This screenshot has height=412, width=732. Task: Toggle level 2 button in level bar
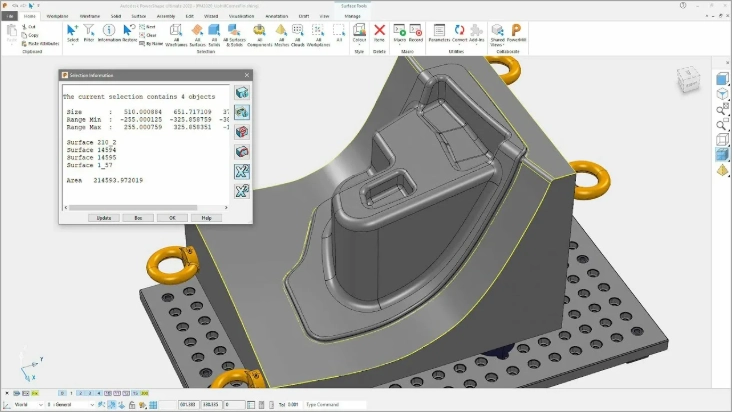80,393
